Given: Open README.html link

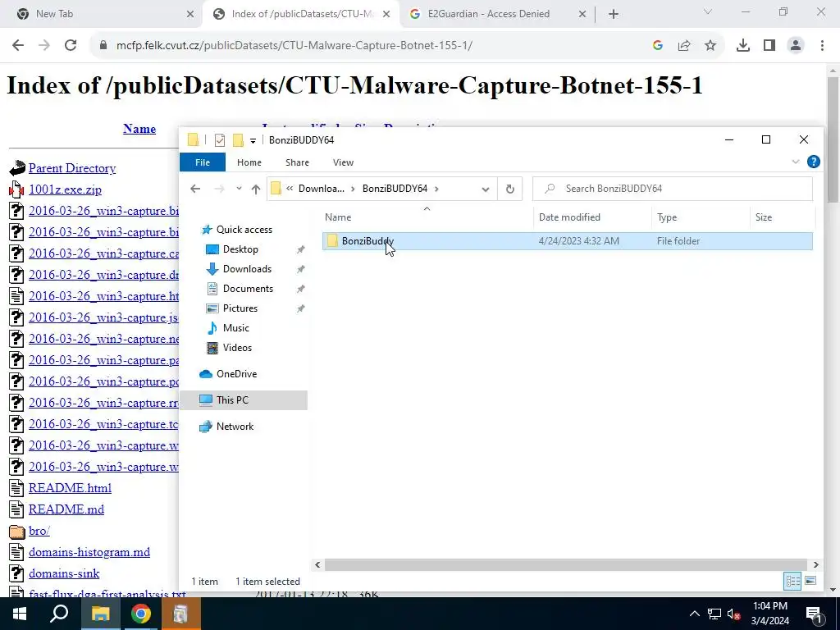Looking at the screenshot, I should [71, 488].
